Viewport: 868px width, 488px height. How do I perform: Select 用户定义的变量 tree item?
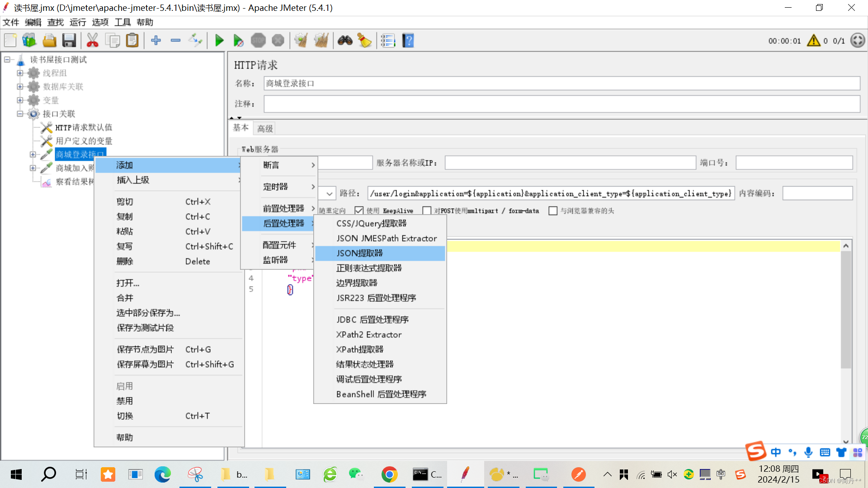(x=84, y=141)
